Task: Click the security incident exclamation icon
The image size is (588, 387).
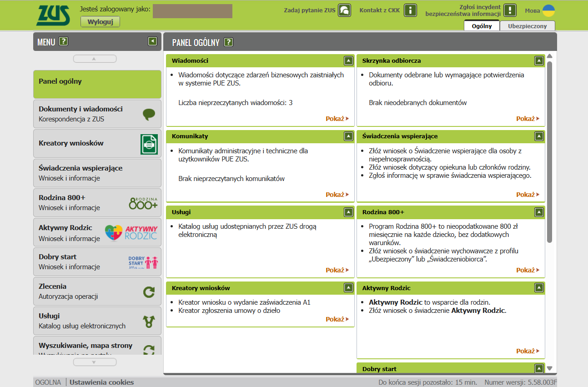Action: point(510,10)
